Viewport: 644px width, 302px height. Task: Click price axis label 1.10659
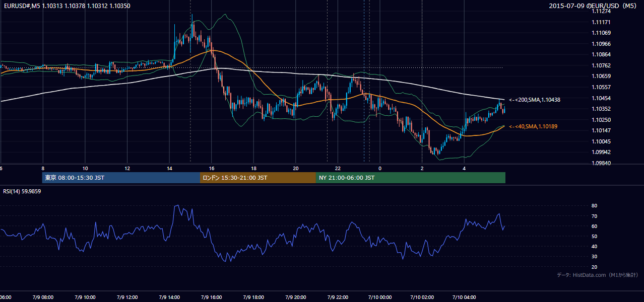click(x=602, y=76)
